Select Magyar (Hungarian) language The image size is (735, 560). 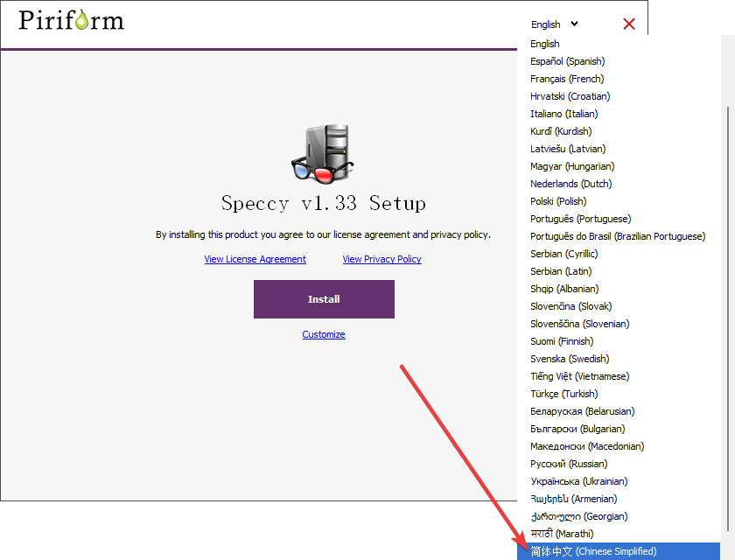point(619,166)
